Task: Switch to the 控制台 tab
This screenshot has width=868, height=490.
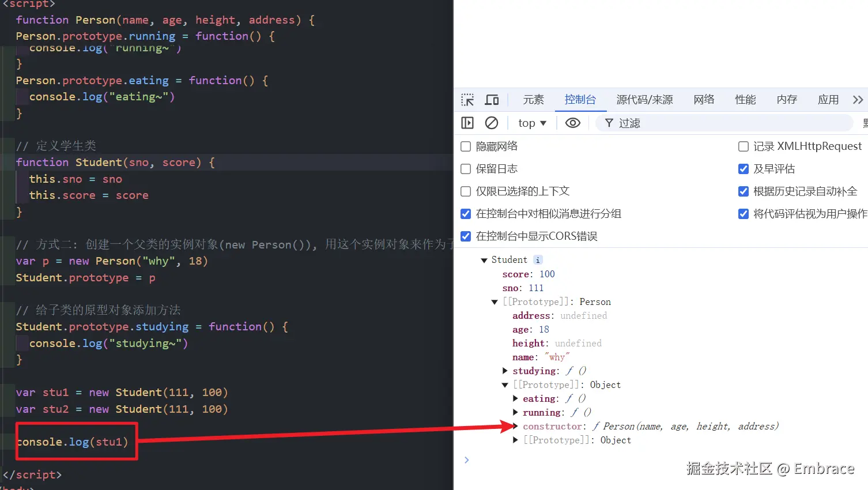Action: [x=580, y=100]
